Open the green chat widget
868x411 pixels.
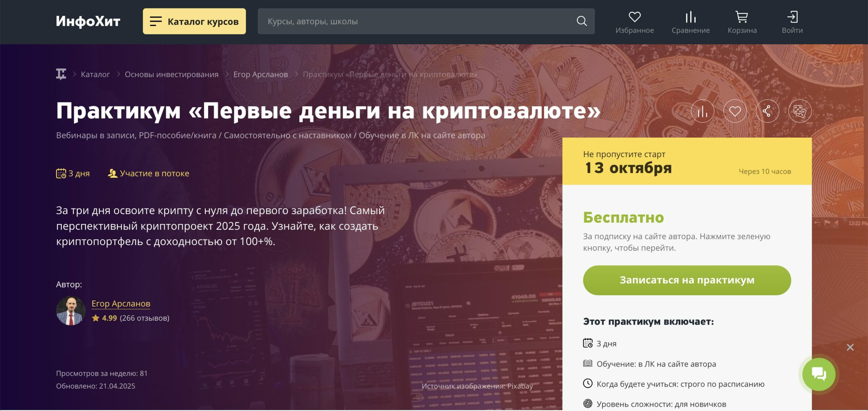tap(819, 374)
